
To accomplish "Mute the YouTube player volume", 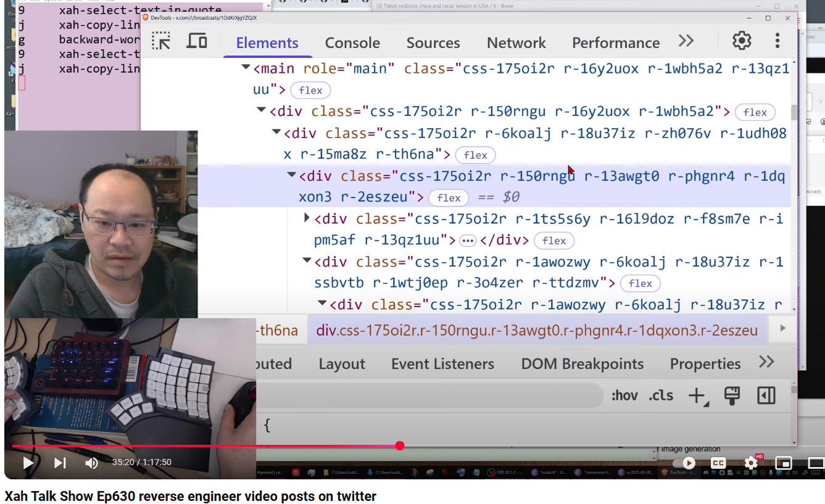I will point(91,463).
